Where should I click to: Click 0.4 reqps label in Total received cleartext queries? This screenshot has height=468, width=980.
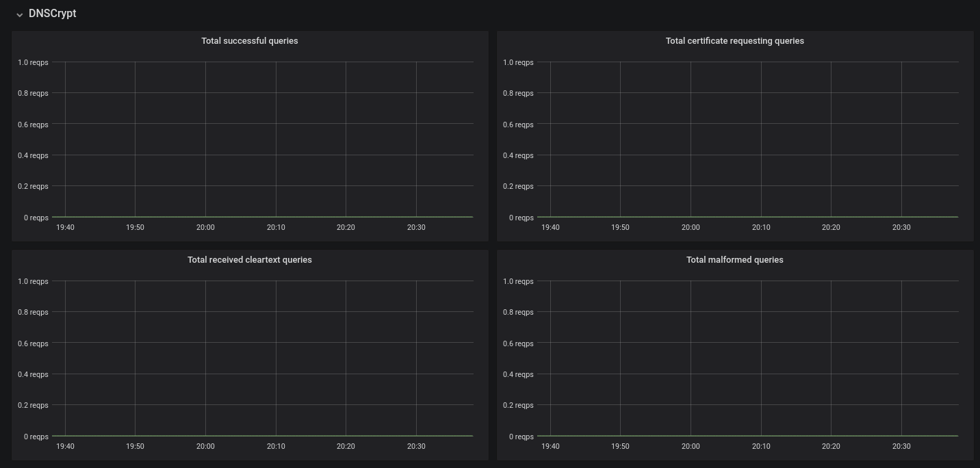click(x=33, y=375)
